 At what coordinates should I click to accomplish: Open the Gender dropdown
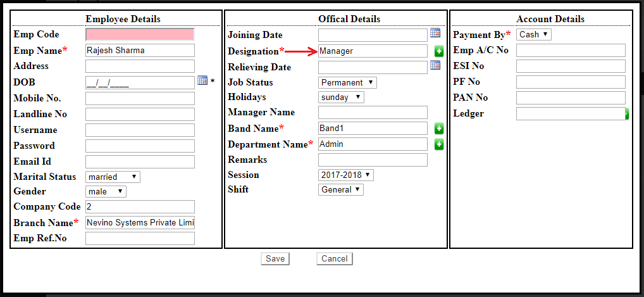point(106,191)
